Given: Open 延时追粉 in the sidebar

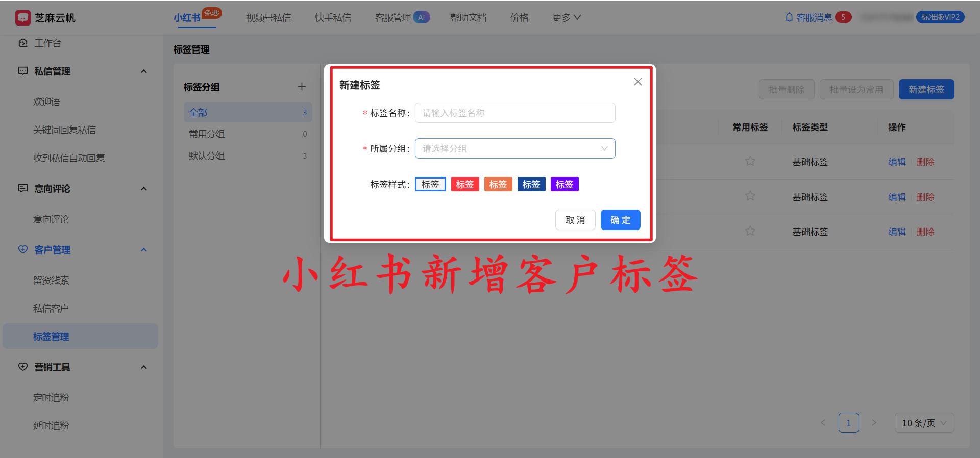Looking at the screenshot, I should pyautogui.click(x=51, y=426).
